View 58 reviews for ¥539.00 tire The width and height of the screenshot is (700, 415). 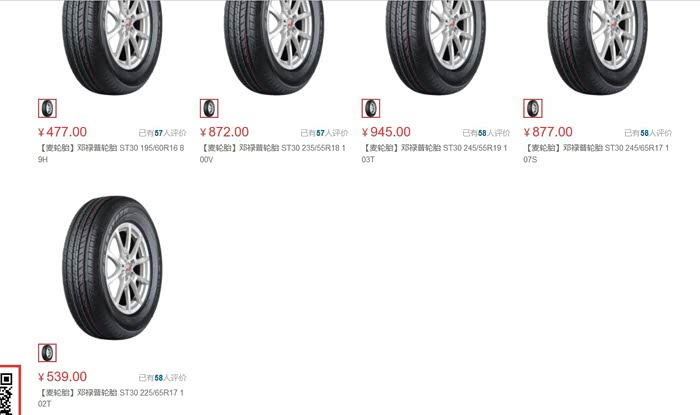[x=162, y=378]
